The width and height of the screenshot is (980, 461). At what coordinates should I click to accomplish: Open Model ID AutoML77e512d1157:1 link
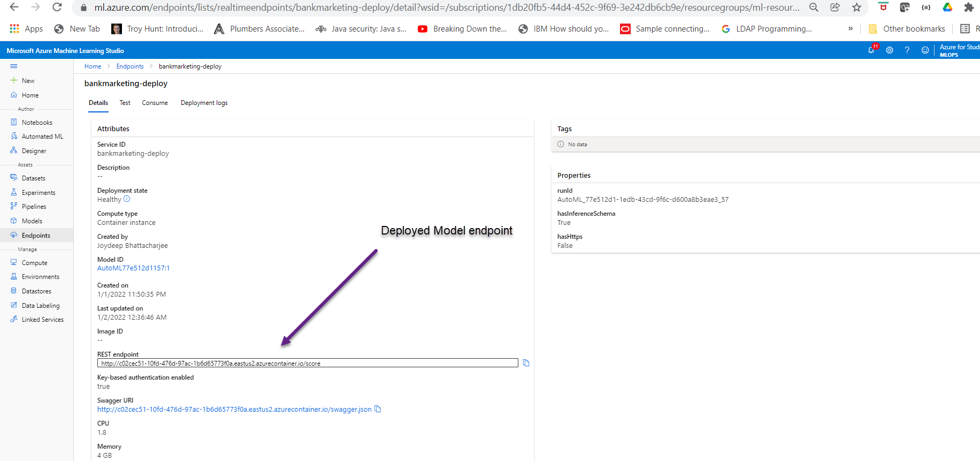pos(133,268)
